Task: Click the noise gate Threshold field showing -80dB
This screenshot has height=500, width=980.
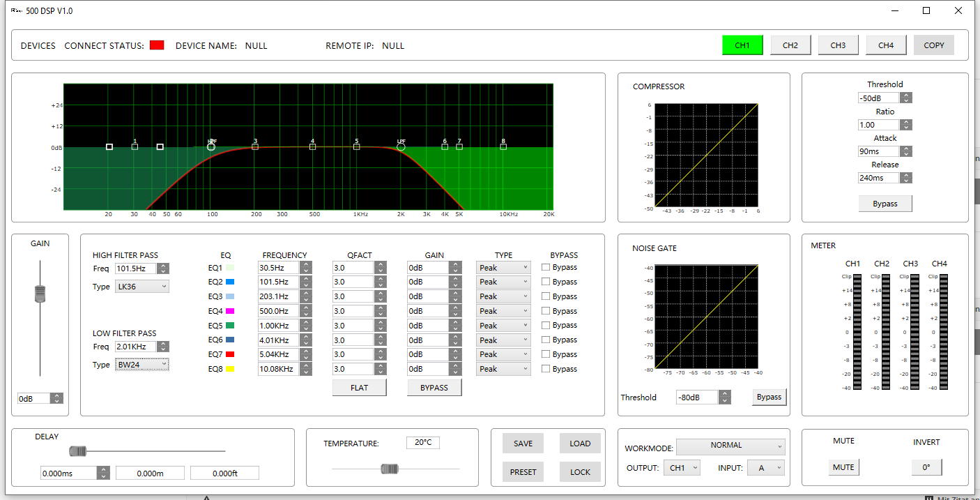Action: coord(697,397)
